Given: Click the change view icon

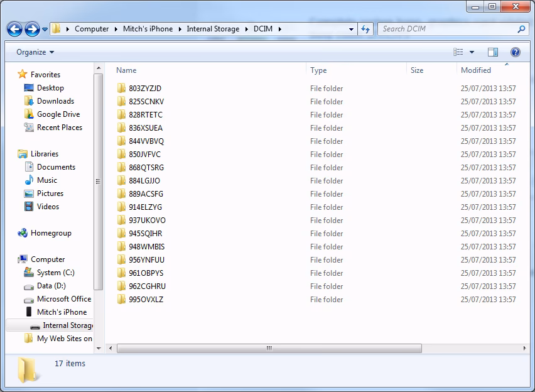Looking at the screenshot, I should (x=458, y=52).
